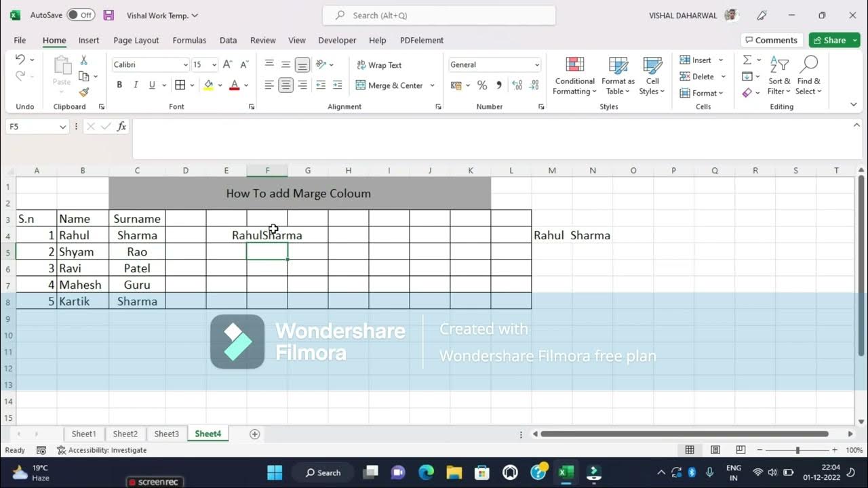Apply the red Font Color swatch
The width and height of the screenshot is (868, 488).
click(x=235, y=85)
